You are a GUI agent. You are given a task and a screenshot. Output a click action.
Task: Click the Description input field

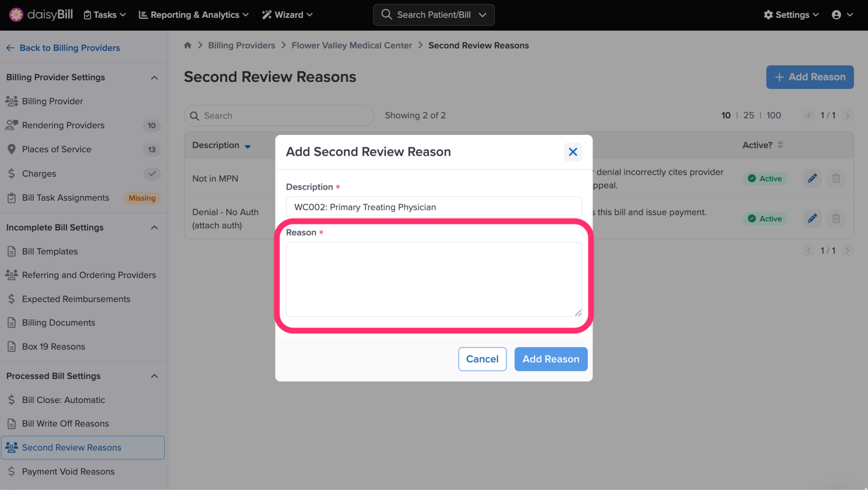tap(434, 207)
